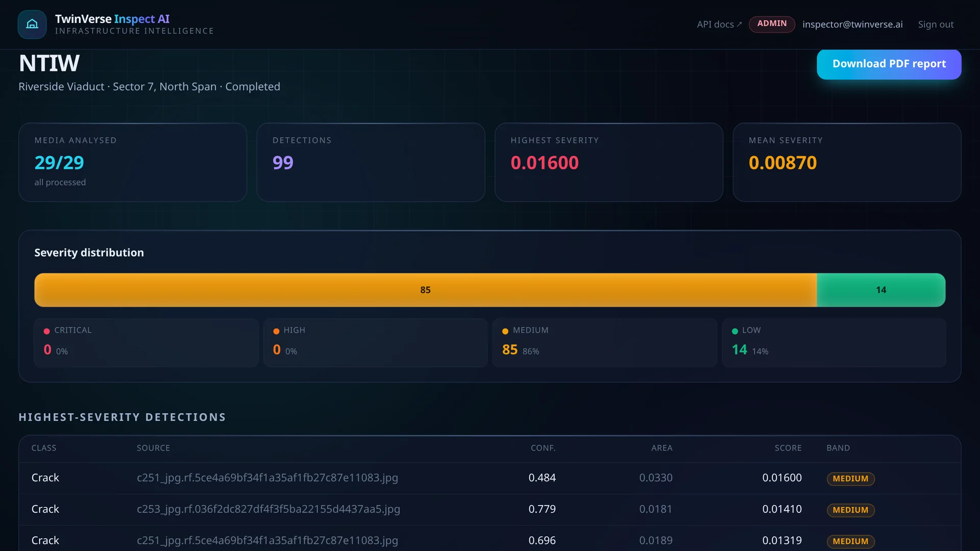
Task: Click the MEDIUM badge in the 0.01600 row
Action: tap(850, 479)
